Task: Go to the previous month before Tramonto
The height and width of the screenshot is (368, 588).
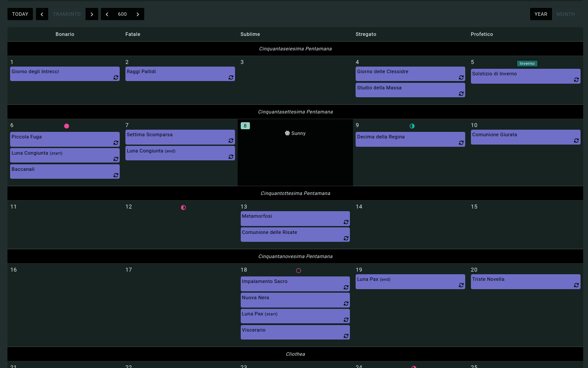Action: point(42,14)
